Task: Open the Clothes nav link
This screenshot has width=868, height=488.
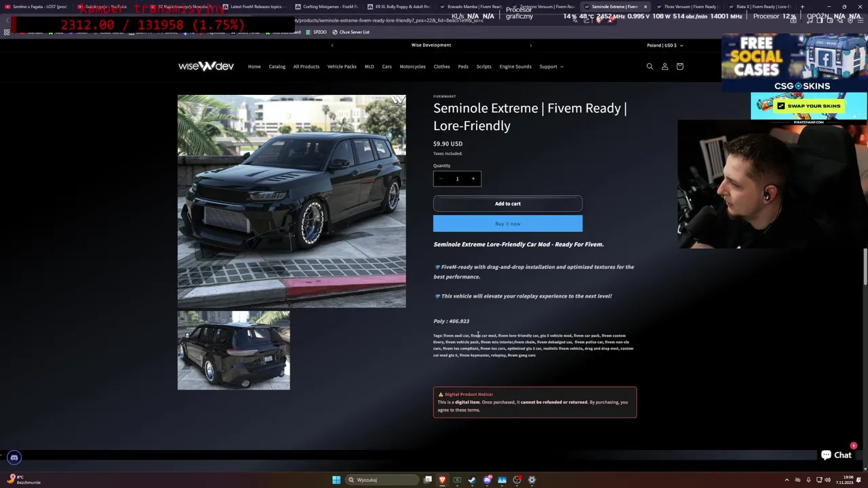Action: [441, 66]
